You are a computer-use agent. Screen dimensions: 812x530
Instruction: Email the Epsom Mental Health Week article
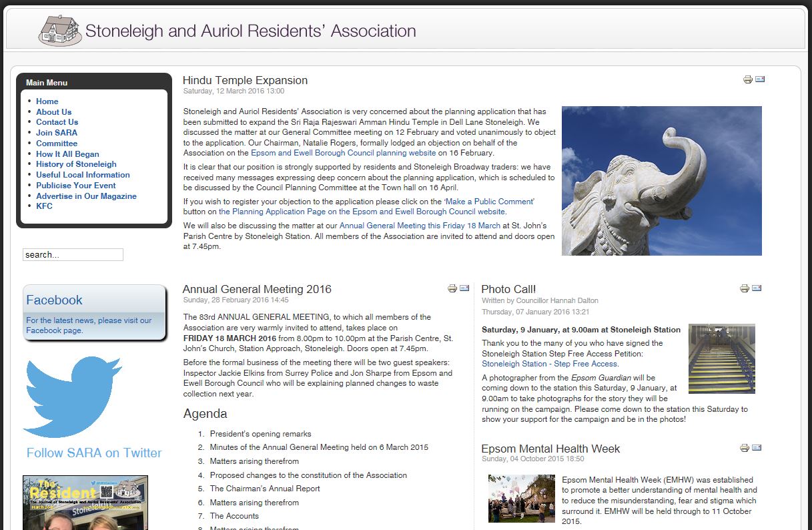(757, 448)
